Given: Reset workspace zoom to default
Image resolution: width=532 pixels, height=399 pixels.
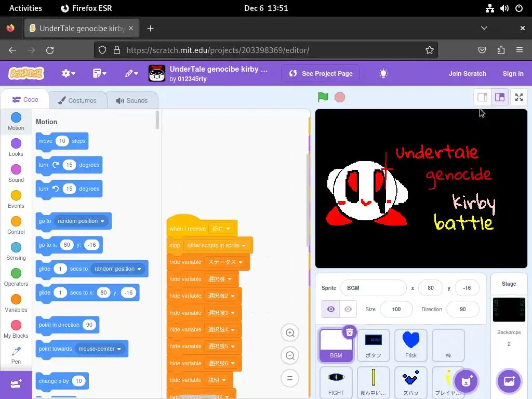Looking at the screenshot, I should 290,378.
